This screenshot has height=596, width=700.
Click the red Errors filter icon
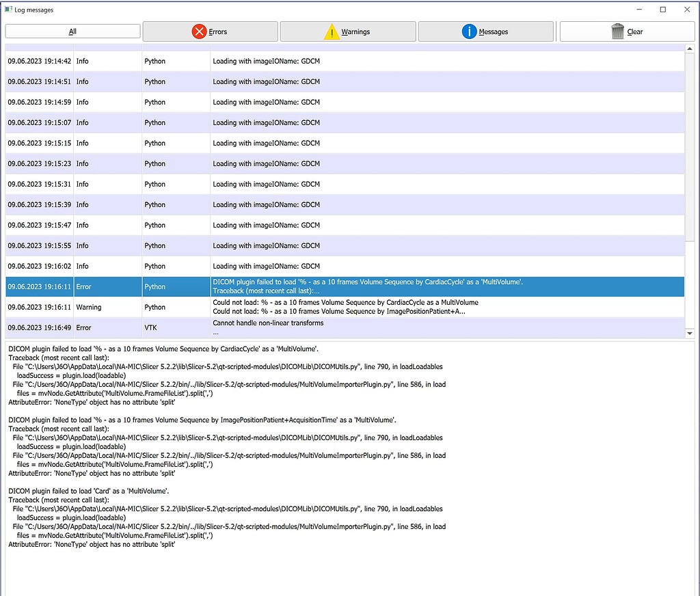point(199,31)
